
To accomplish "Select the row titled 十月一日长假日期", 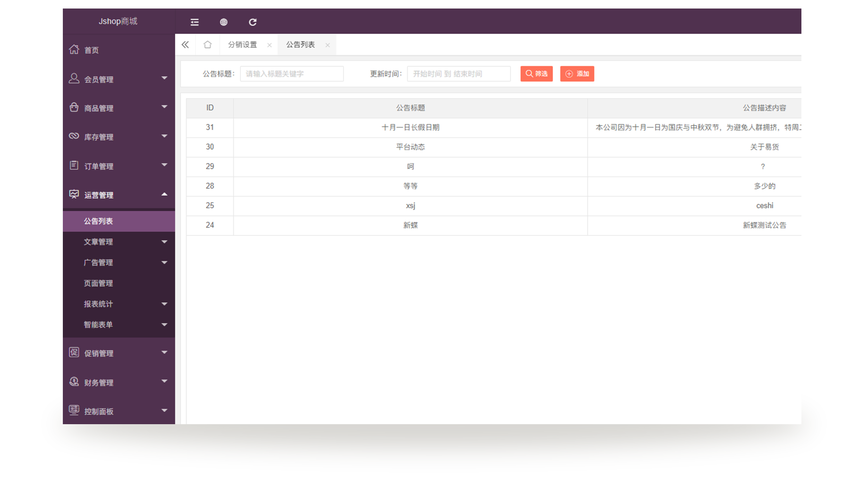I will tap(494, 127).
